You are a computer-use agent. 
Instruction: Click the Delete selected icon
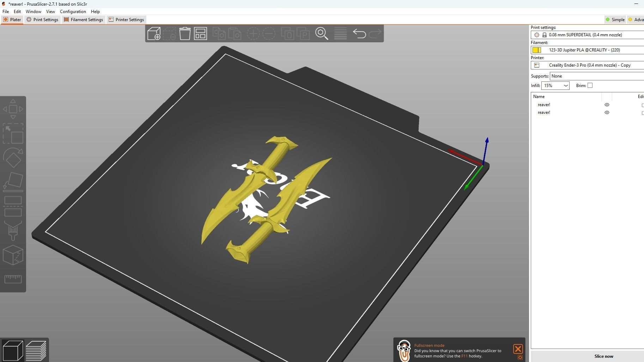coord(169,33)
